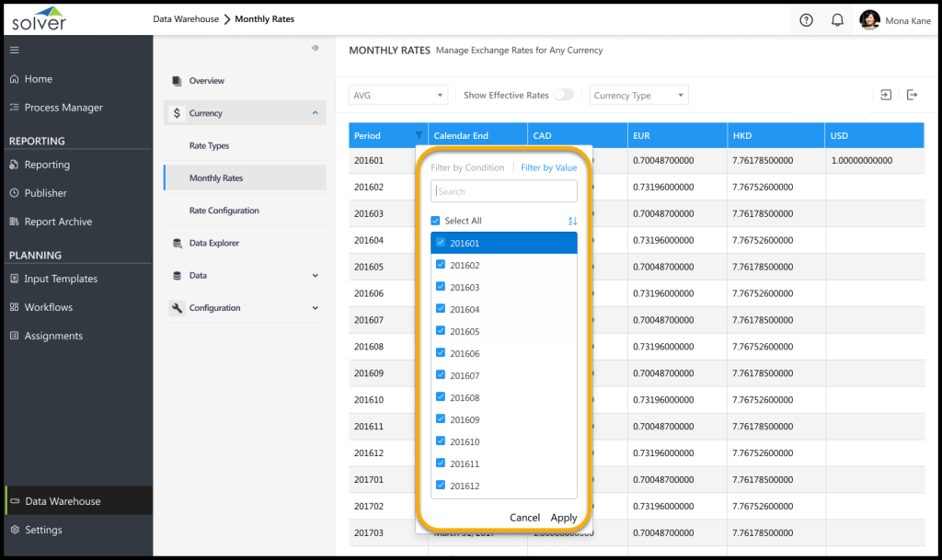This screenshot has width=942, height=560.
Task: Click Apply in the filter popup
Action: (x=563, y=518)
